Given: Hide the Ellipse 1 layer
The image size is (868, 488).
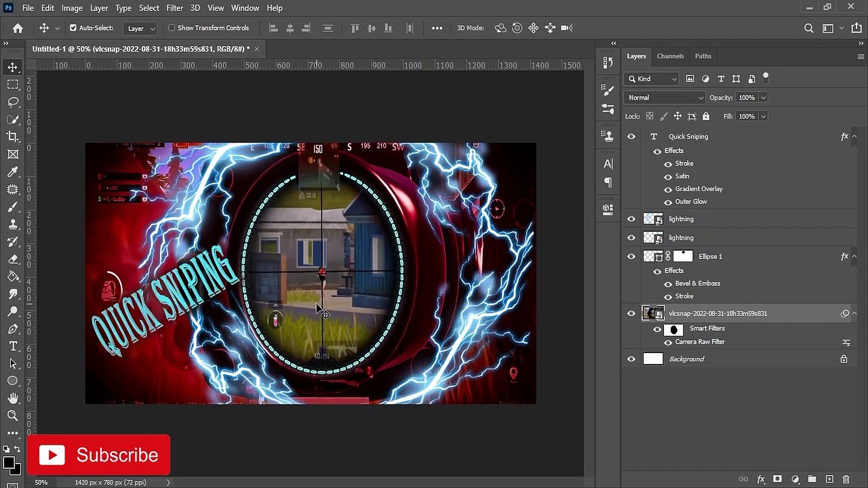Looking at the screenshot, I should [x=631, y=256].
